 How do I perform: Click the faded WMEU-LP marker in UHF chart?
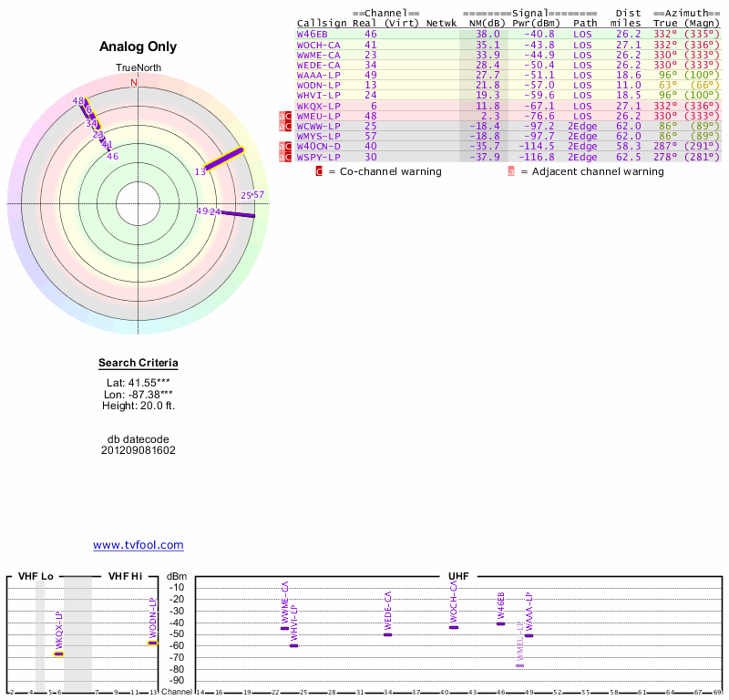[519, 665]
